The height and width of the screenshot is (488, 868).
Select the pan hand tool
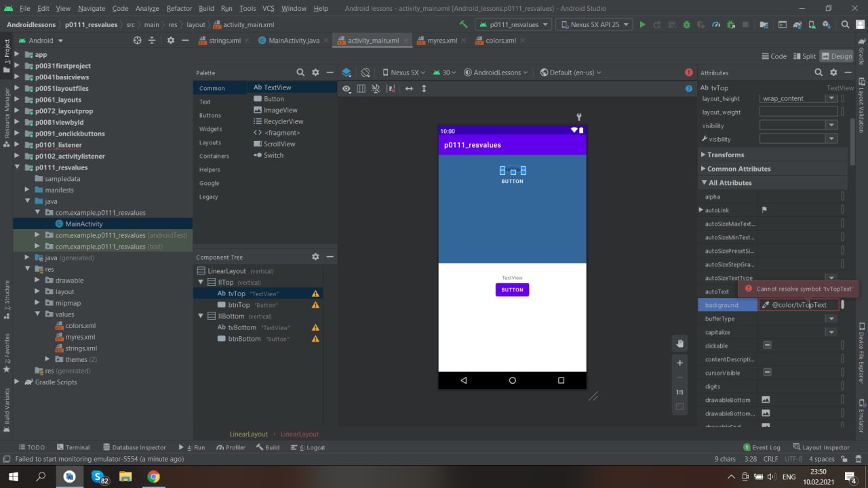tap(679, 344)
